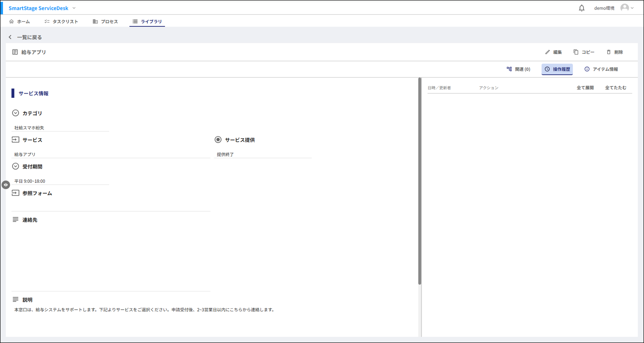Viewport: 644px width, 343px height.
Task: Click the item info circle icon
Action: click(x=587, y=69)
